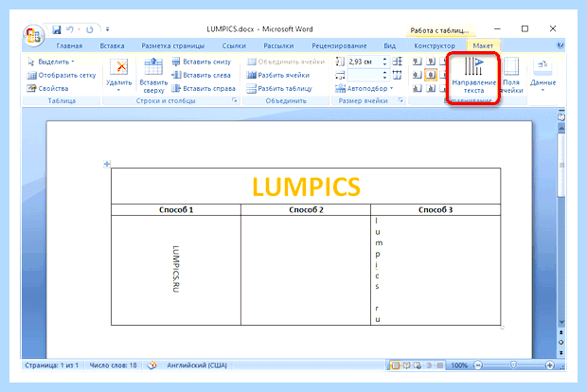Click Разбить ячейки
587x392 pixels.
(278, 75)
